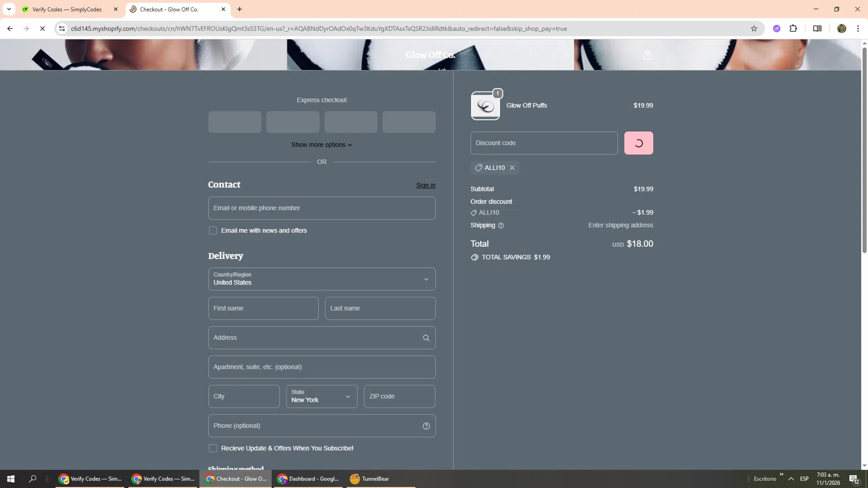Open Windows taskbar search

tap(33, 479)
